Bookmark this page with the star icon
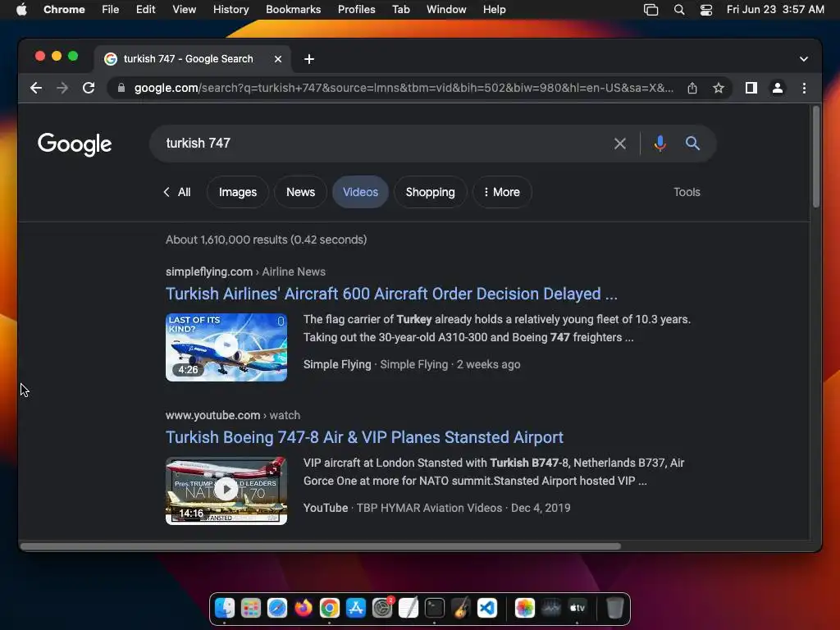Image resolution: width=840 pixels, height=630 pixels. [x=719, y=88]
